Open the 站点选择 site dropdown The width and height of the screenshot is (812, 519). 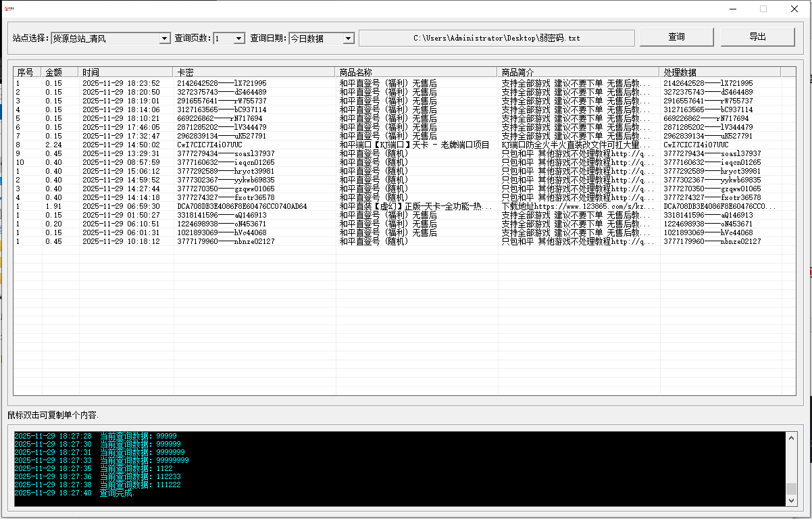click(x=165, y=39)
